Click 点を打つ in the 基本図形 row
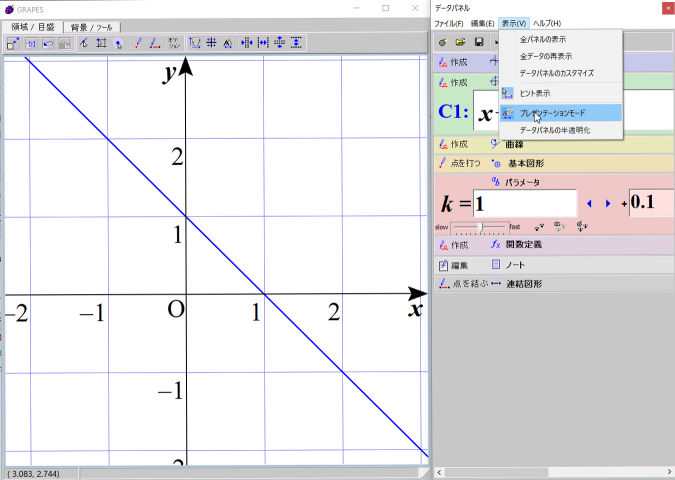This screenshot has width=675, height=480. pos(458,163)
